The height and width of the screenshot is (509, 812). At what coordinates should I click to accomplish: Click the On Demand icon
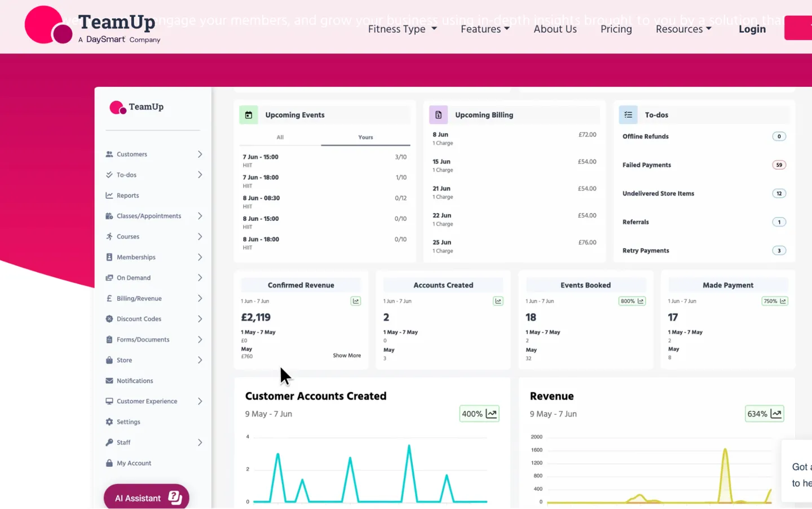109,278
